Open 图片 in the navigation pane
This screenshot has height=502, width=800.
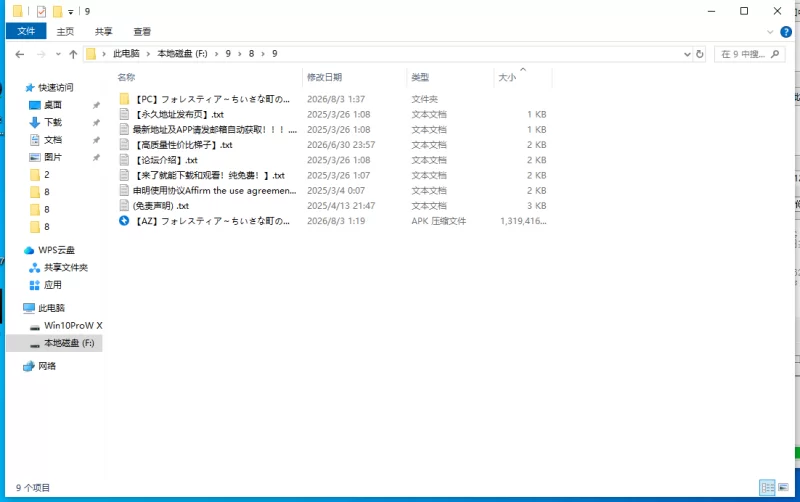53,157
